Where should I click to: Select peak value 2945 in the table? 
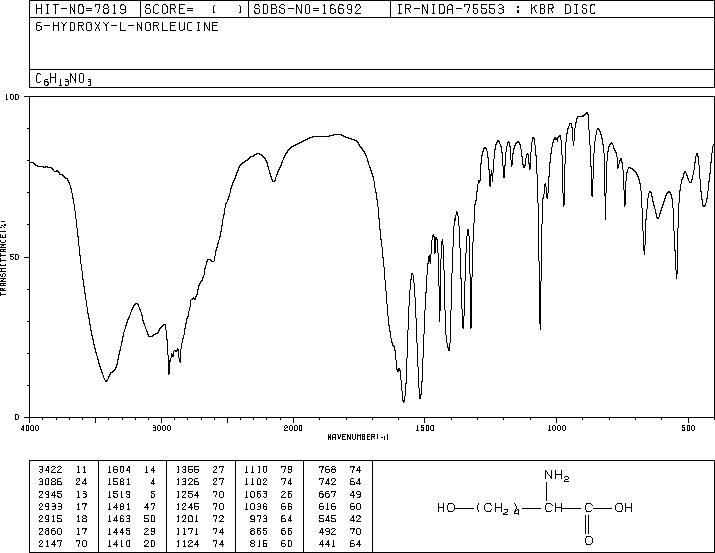(50, 494)
